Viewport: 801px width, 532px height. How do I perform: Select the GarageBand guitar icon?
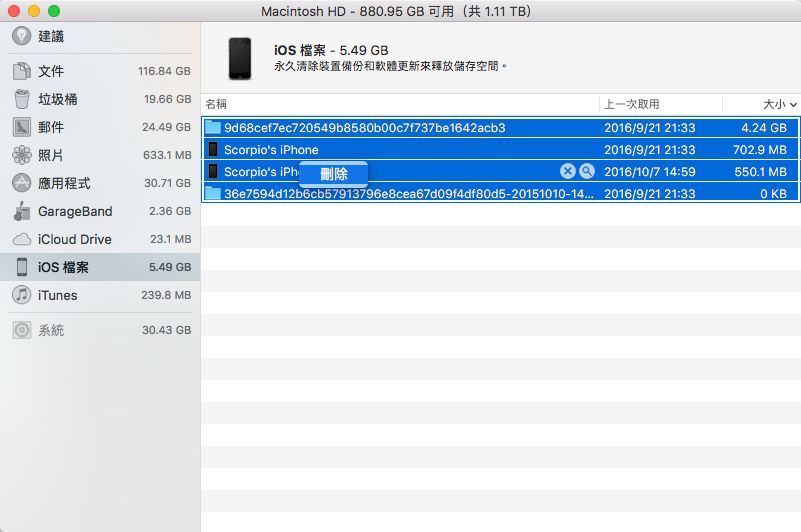click(21, 211)
